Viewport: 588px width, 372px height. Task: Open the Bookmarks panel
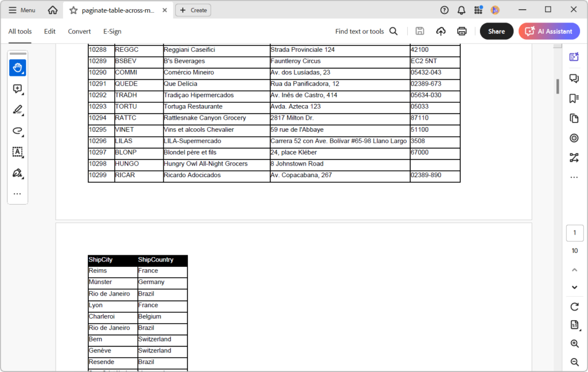click(574, 98)
